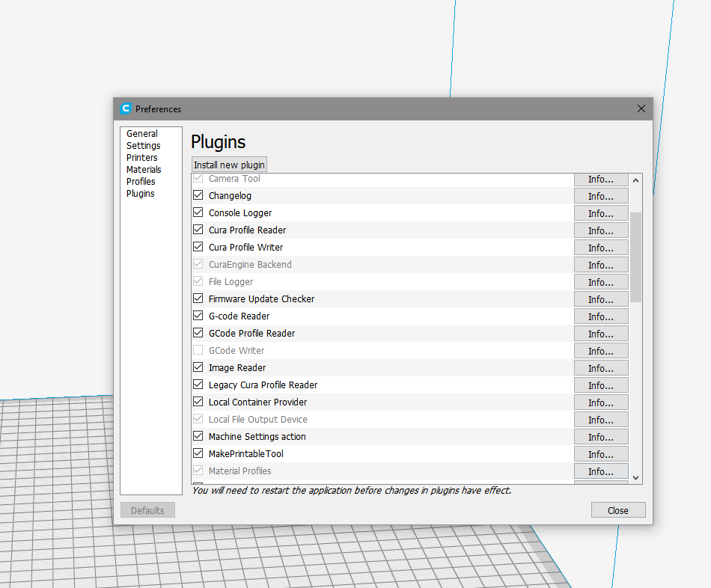Toggle Machine Settings action checkbox

pos(198,437)
